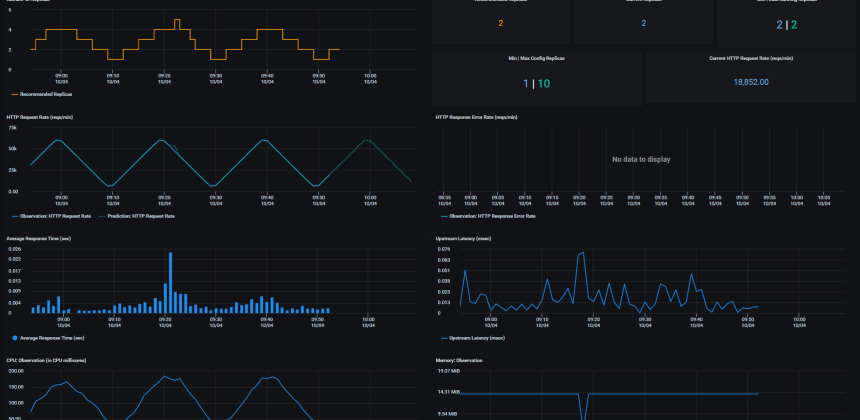Screen dimensions: 860x420
Task: Click the tallest bar in Average Response Time
Action: [x=170, y=282]
